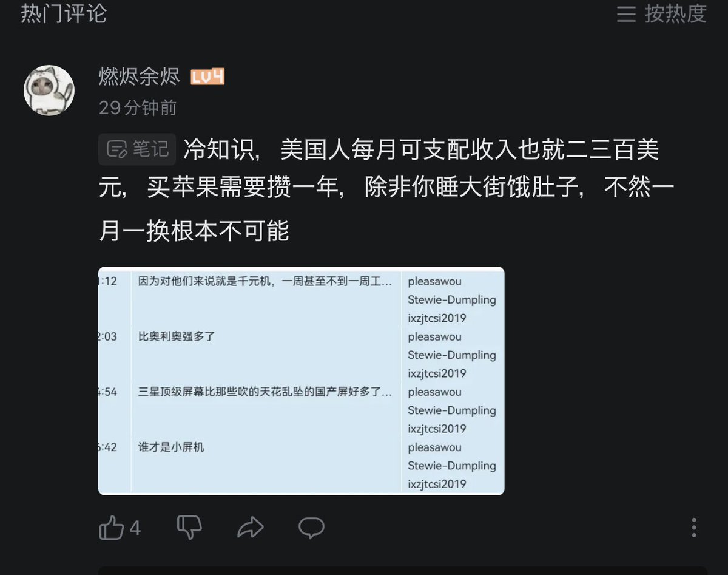Reply using the speech bubble icon
This screenshot has width=728, height=575.
[311, 528]
